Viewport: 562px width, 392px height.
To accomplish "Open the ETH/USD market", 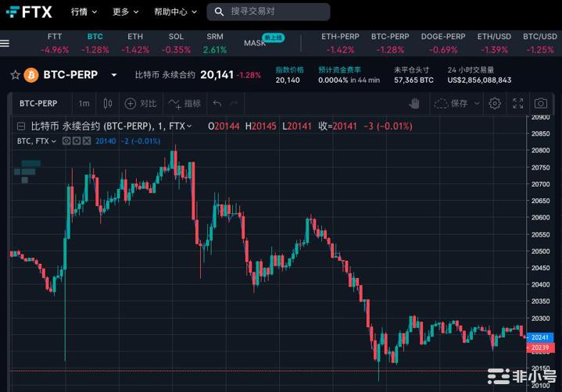I will pos(494,43).
